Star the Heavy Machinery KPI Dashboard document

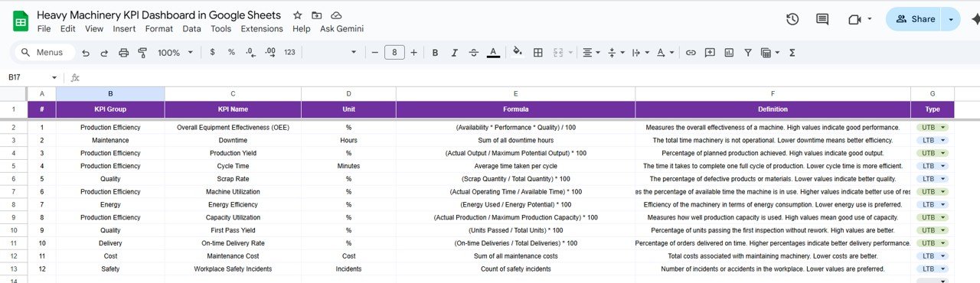297,15
